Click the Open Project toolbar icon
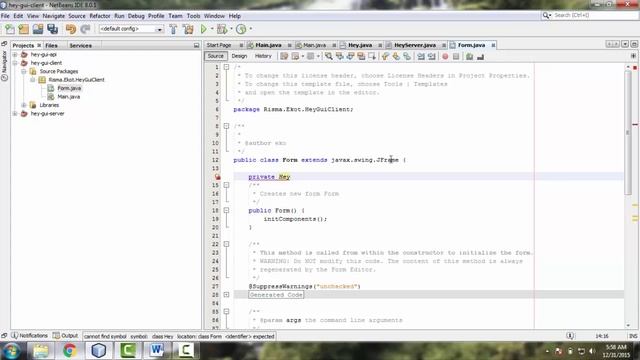The image size is (640, 360). click(x=38, y=29)
